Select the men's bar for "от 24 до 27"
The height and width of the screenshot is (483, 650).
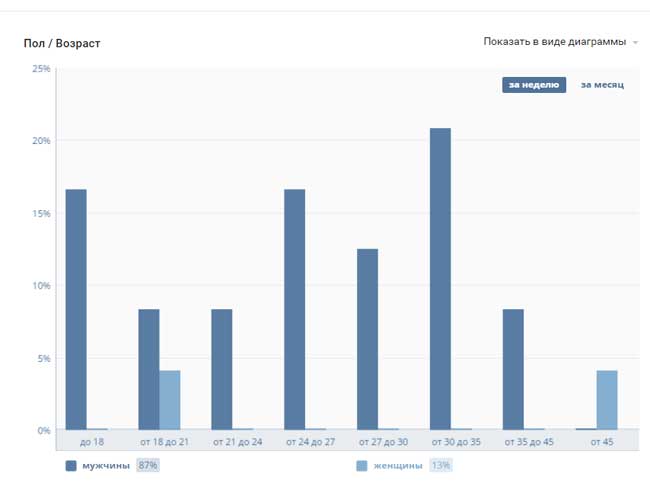tap(294, 310)
